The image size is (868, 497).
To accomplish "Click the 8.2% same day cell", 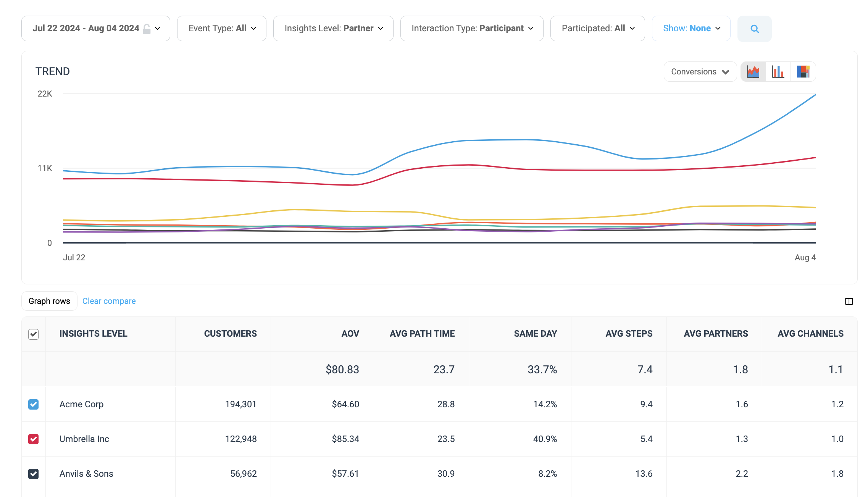I will (x=548, y=474).
